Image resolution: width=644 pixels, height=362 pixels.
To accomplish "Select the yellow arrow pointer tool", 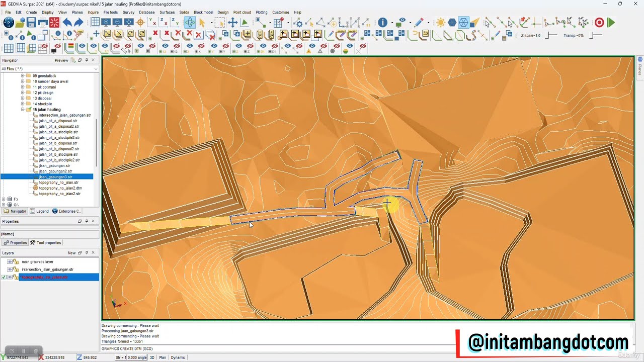I will pos(202,23).
